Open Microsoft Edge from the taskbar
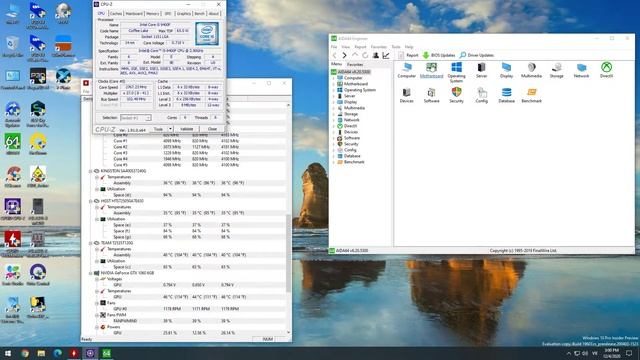The height and width of the screenshot is (360, 640). [58, 353]
